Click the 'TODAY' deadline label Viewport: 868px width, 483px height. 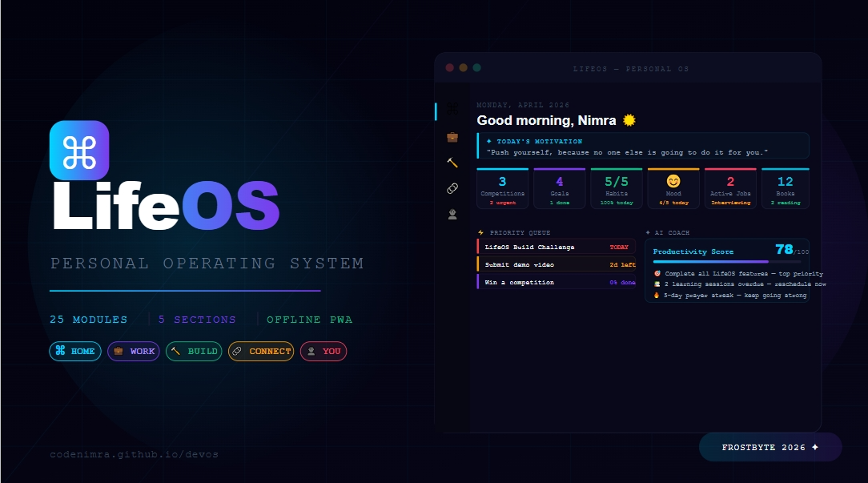(619, 247)
